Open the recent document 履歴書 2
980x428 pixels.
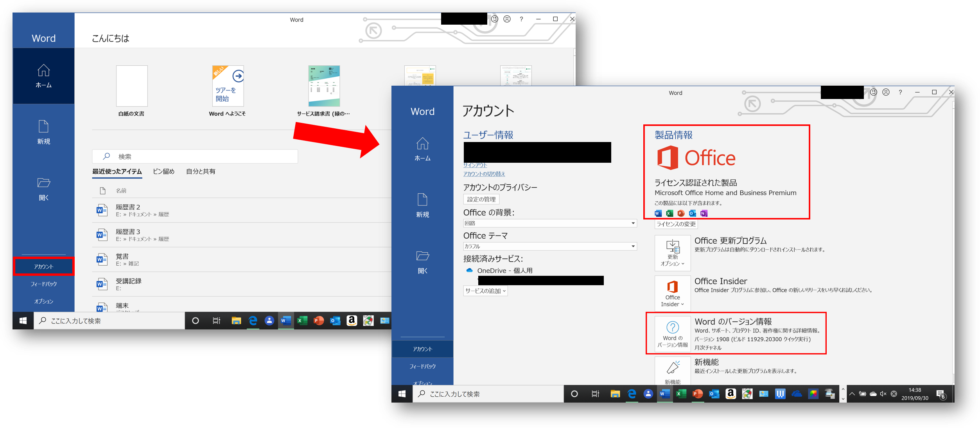pos(242,210)
